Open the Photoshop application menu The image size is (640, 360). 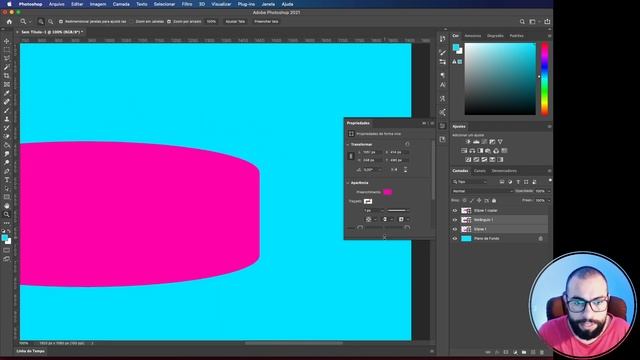tap(31, 4)
